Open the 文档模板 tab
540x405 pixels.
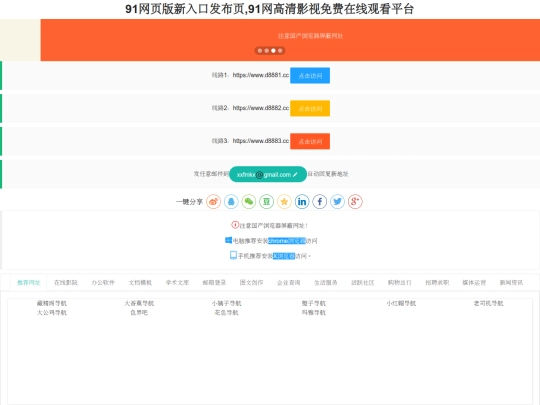[140, 283]
